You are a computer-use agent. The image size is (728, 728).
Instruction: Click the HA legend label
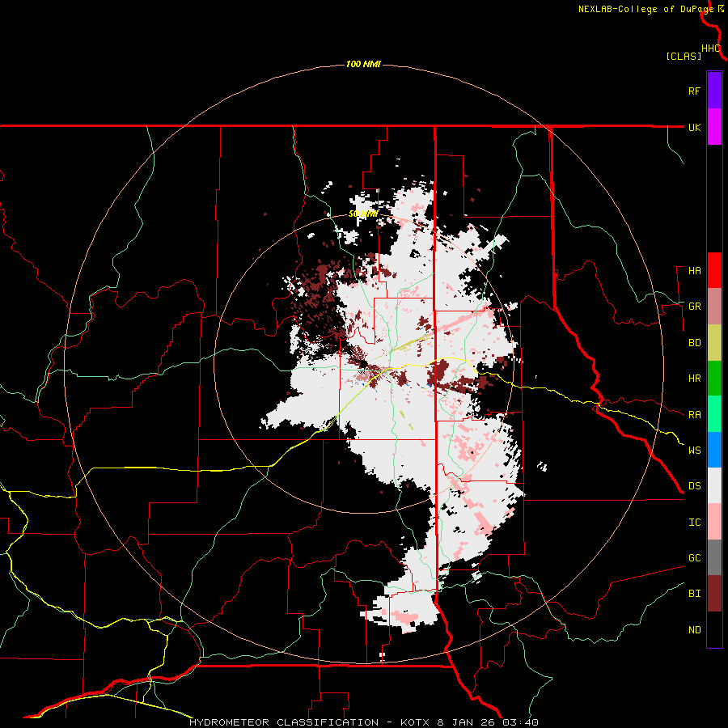pyautogui.click(x=694, y=270)
